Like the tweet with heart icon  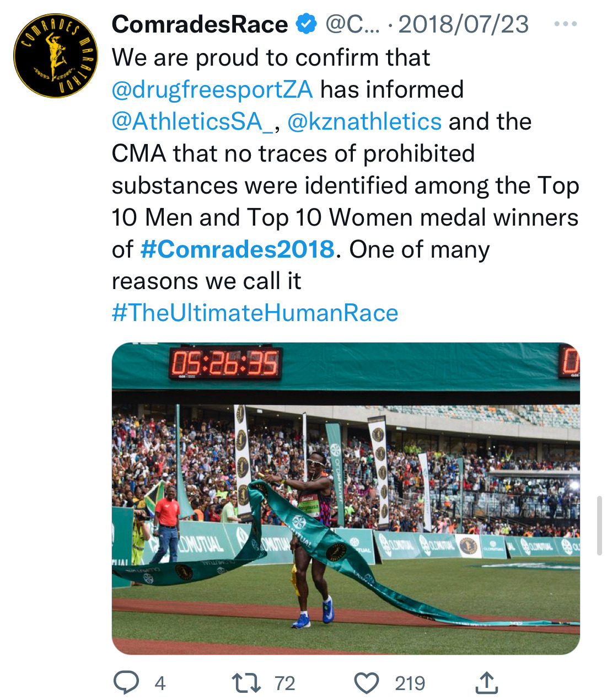click(366, 683)
